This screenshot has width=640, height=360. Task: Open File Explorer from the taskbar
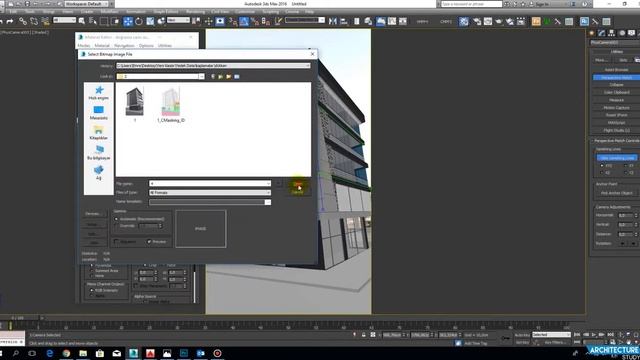pyautogui.click(x=83, y=353)
